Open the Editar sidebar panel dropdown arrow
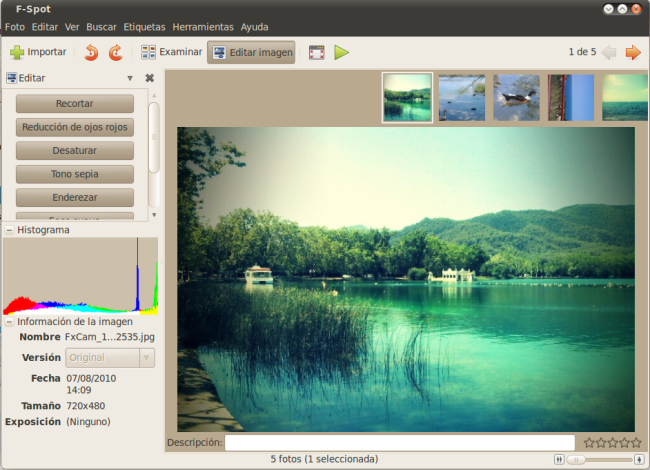Image resolution: width=650 pixels, height=470 pixels. [130, 78]
